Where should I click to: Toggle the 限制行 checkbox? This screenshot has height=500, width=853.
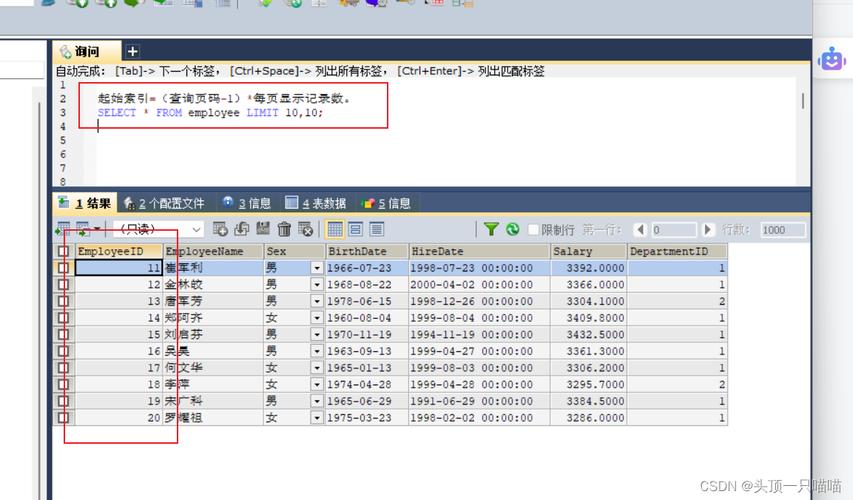(x=534, y=230)
